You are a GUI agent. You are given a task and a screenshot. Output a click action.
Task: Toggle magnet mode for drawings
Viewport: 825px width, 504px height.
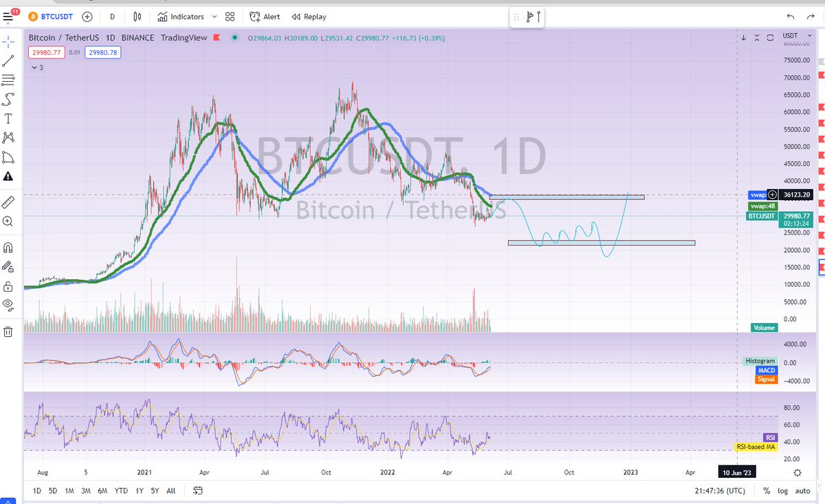click(x=8, y=248)
